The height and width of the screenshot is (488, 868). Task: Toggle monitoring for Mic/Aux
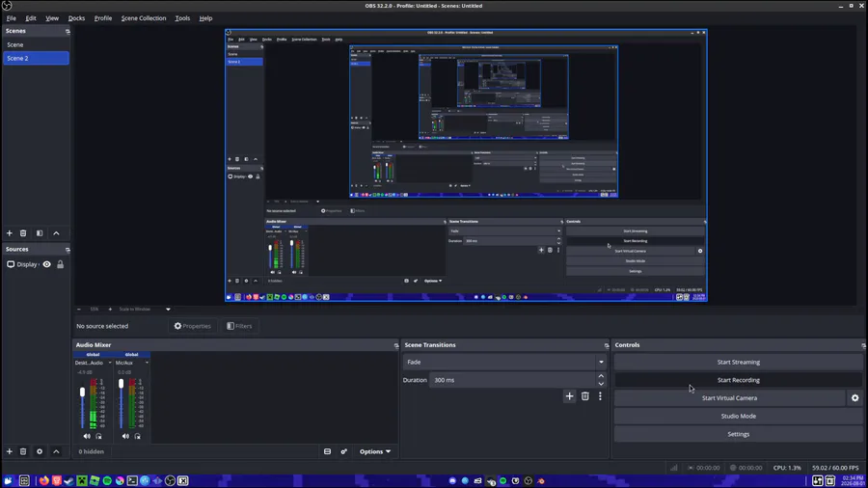point(137,437)
